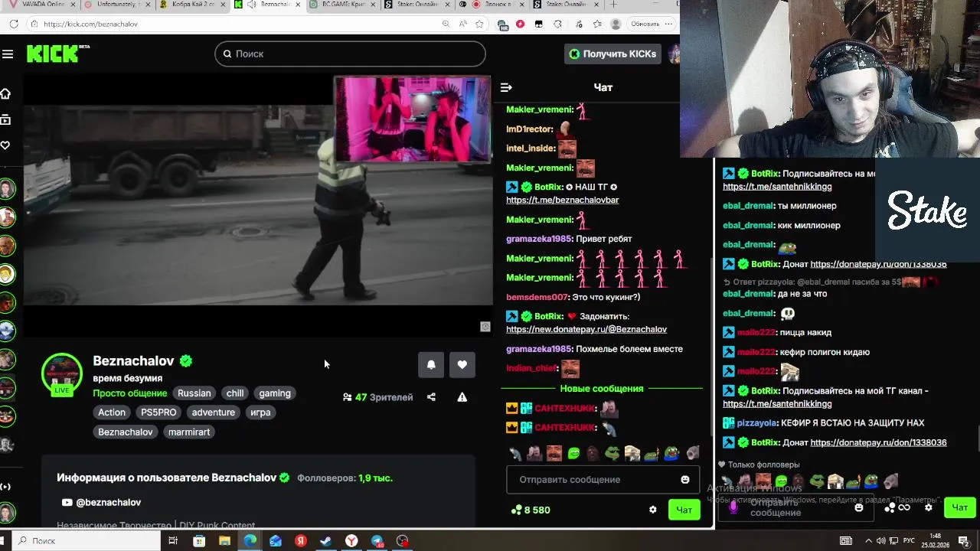Click the webcam overlay in the stream
Screen dimensions: 980x551
(x=413, y=119)
